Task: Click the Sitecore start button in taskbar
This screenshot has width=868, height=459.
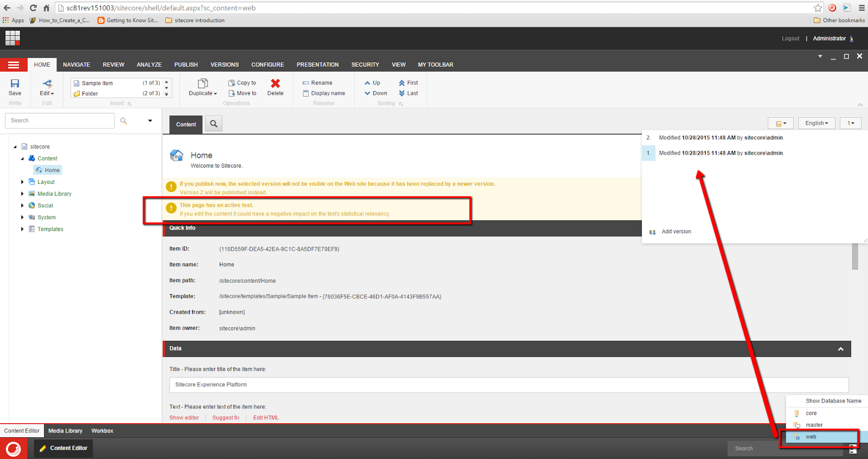Action: 13,449
